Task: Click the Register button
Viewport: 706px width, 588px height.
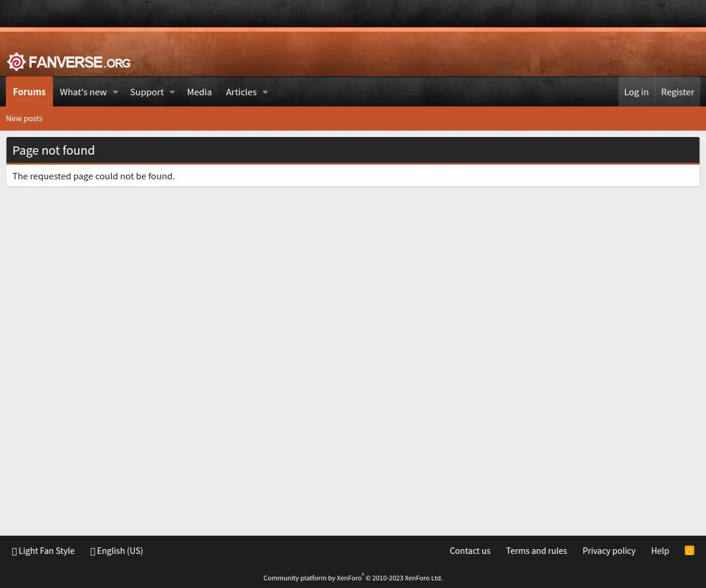Action: [678, 92]
